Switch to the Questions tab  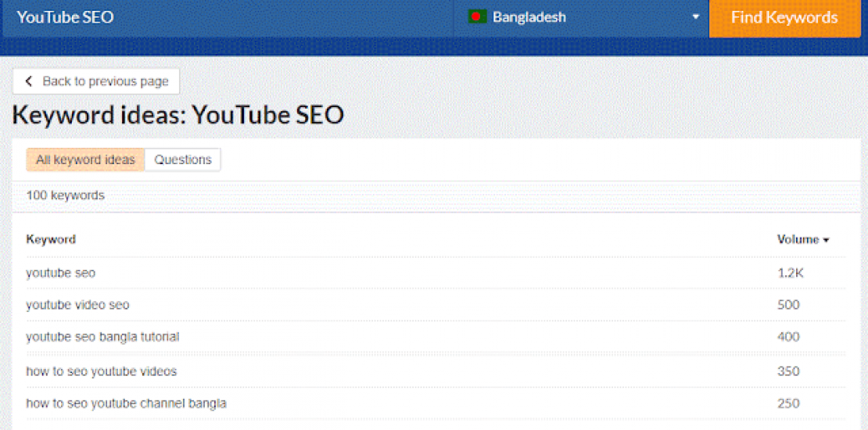[x=183, y=159]
